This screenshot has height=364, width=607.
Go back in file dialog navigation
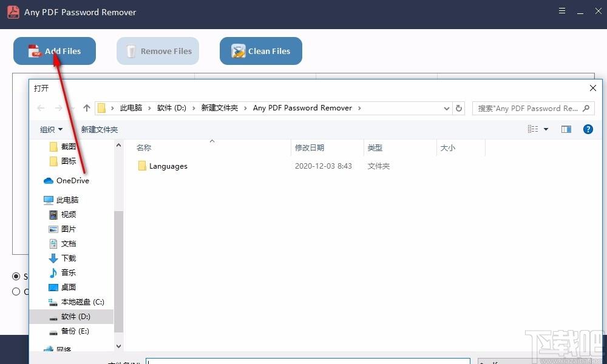click(x=41, y=108)
